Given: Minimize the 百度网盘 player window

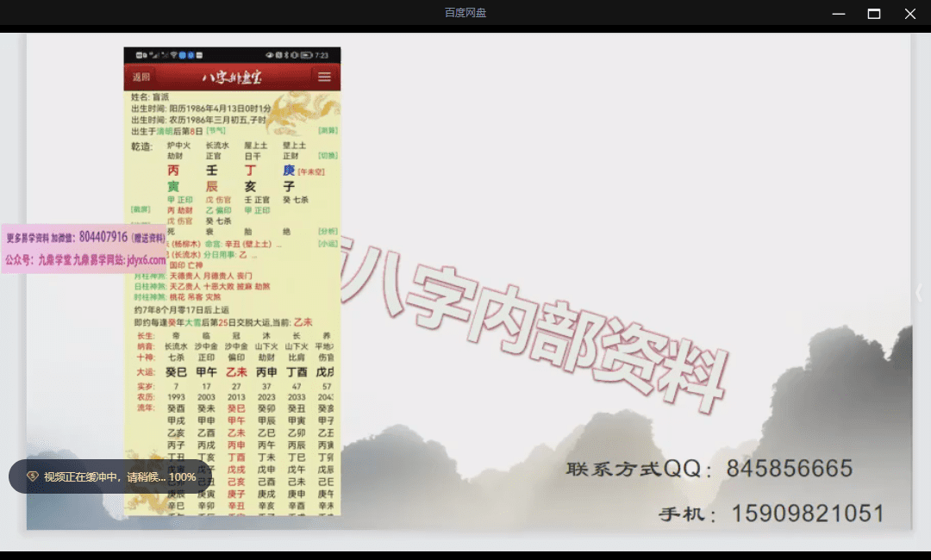Looking at the screenshot, I should (x=838, y=13).
